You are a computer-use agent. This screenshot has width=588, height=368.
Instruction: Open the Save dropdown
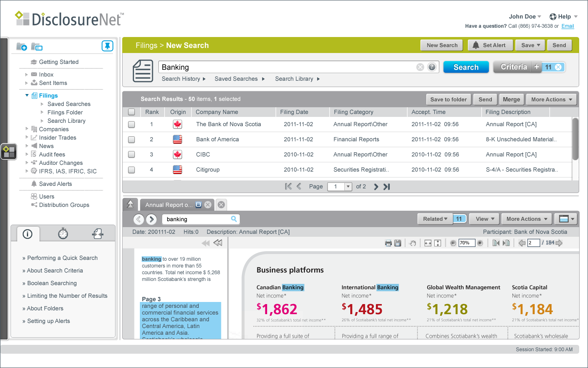(x=531, y=45)
